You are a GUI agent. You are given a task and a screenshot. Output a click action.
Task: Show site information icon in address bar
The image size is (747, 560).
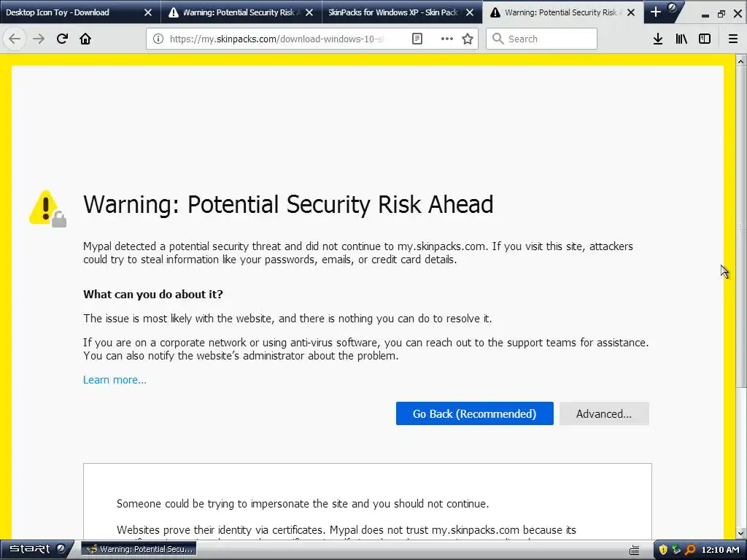158,39
